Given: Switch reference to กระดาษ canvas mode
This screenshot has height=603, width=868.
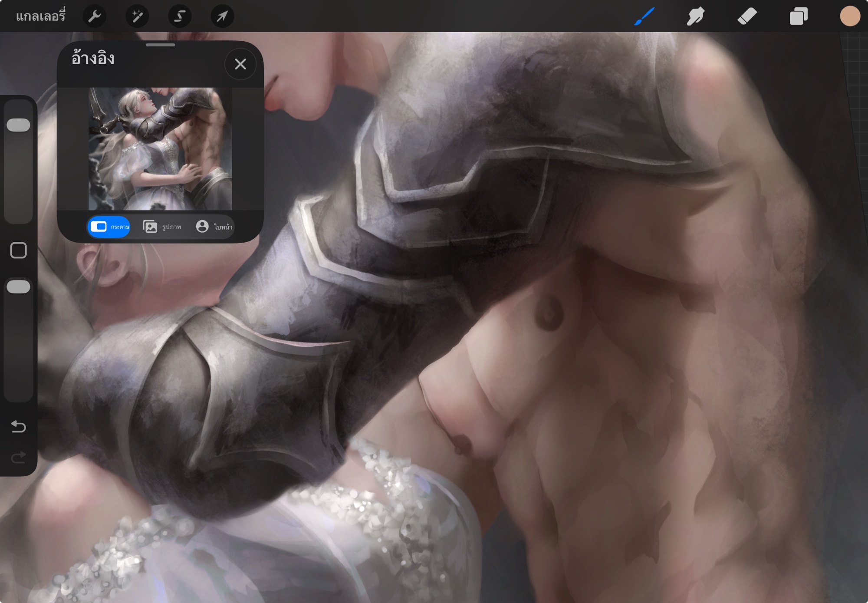Looking at the screenshot, I should (109, 227).
